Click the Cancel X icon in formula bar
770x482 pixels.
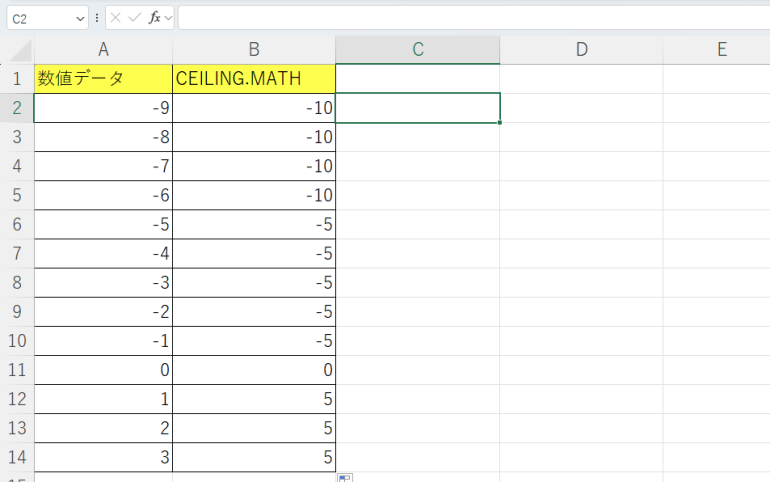(x=116, y=18)
